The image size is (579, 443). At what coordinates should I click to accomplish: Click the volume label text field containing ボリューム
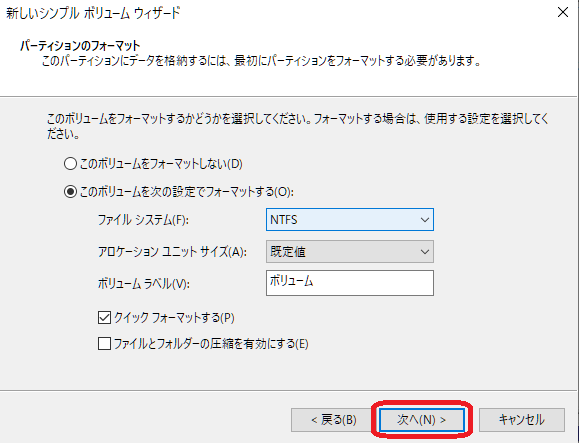350,283
